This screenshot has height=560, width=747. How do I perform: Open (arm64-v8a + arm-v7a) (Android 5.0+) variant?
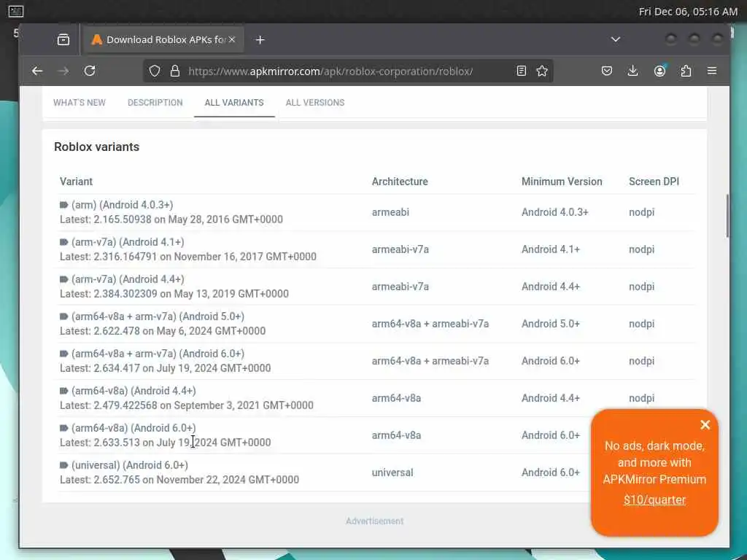coord(158,316)
